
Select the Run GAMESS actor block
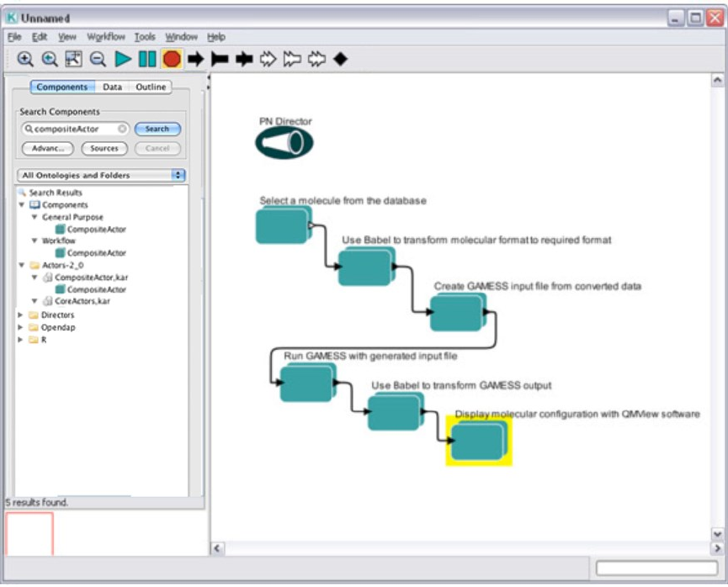coord(308,383)
